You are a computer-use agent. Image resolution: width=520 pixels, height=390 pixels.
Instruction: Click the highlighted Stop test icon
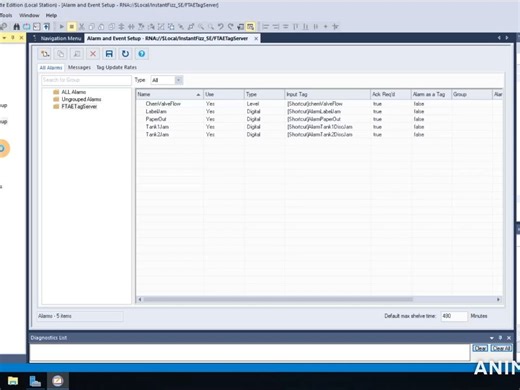tap(71, 27)
